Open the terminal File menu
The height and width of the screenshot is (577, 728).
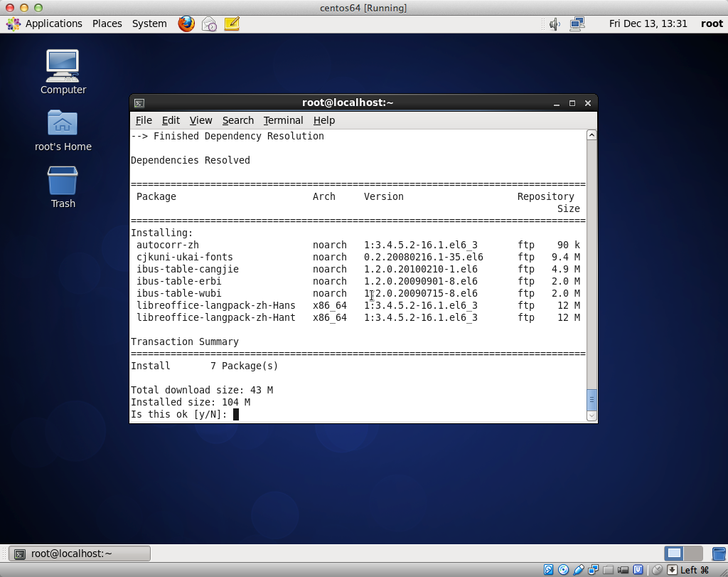144,120
